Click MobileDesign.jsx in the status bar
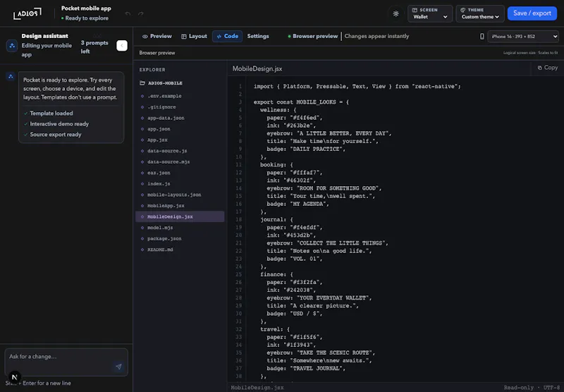564x392 pixels. click(257, 388)
